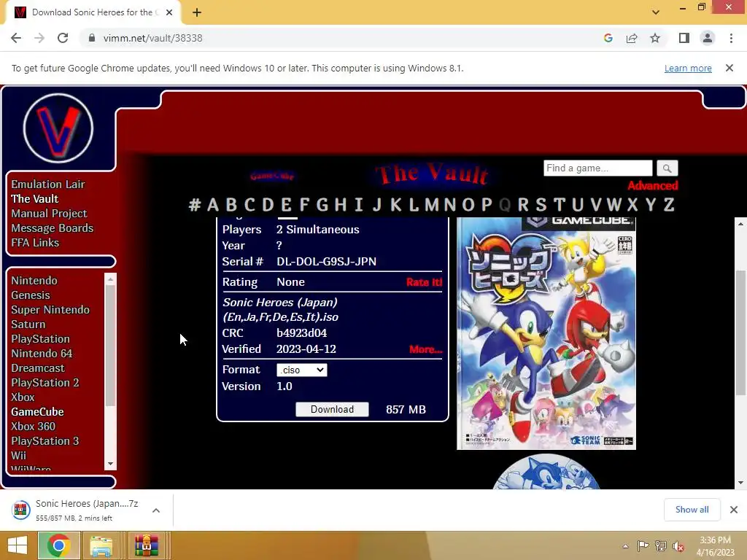This screenshot has height=560, width=747.
Task: Select the Dreamcast system link
Action: coord(38,368)
